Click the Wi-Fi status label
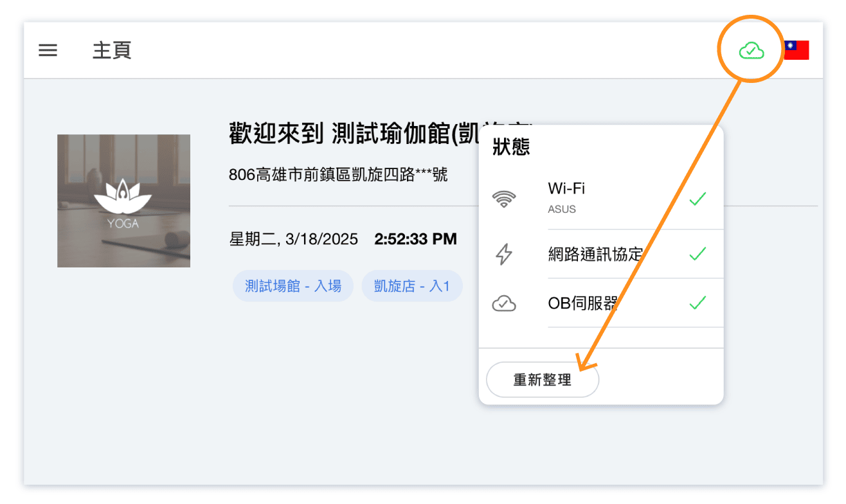The width and height of the screenshot is (846, 504). coord(566,189)
